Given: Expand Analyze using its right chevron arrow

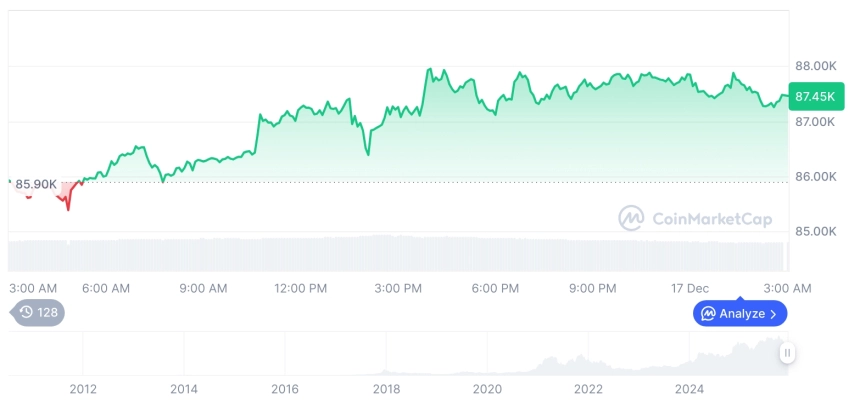Looking at the screenshot, I should point(773,314).
